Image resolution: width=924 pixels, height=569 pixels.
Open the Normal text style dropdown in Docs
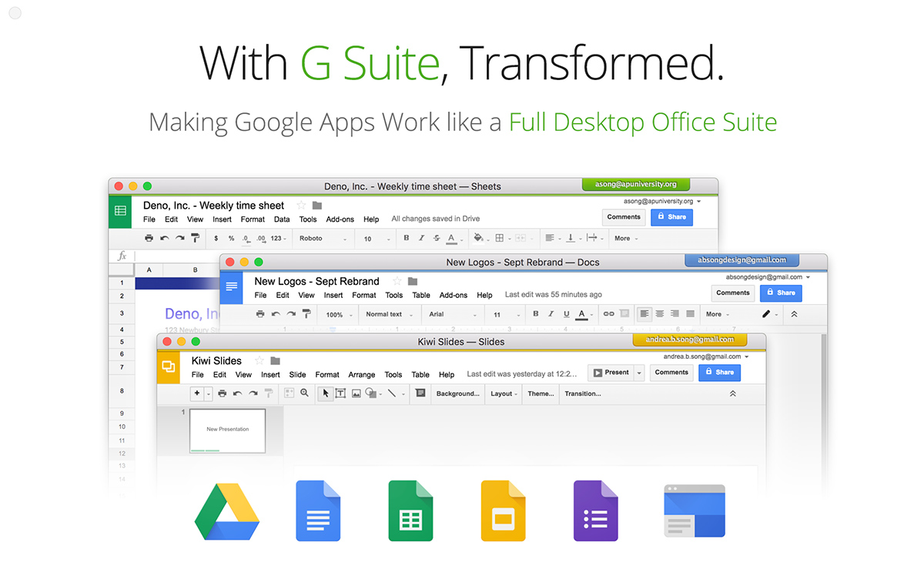[x=388, y=314]
